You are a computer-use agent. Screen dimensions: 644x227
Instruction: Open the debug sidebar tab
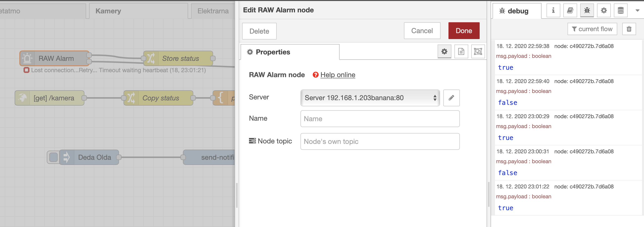click(517, 10)
